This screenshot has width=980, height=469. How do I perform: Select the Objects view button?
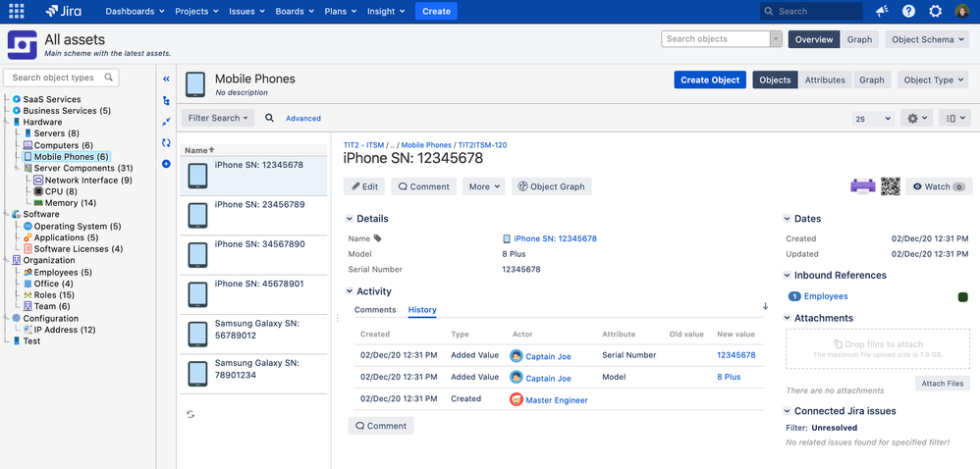coord(775,79)
